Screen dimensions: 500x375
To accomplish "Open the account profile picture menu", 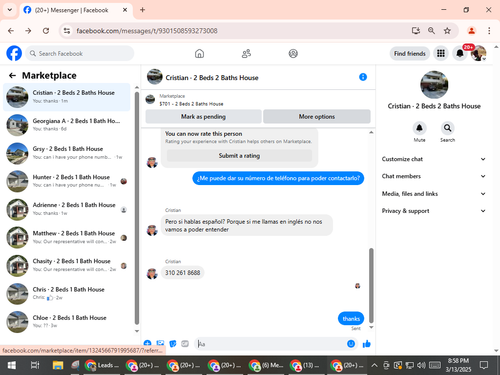I will point(478,53).
